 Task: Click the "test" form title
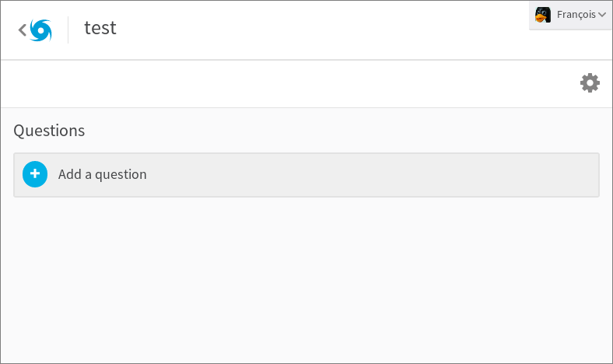(100, 28)
